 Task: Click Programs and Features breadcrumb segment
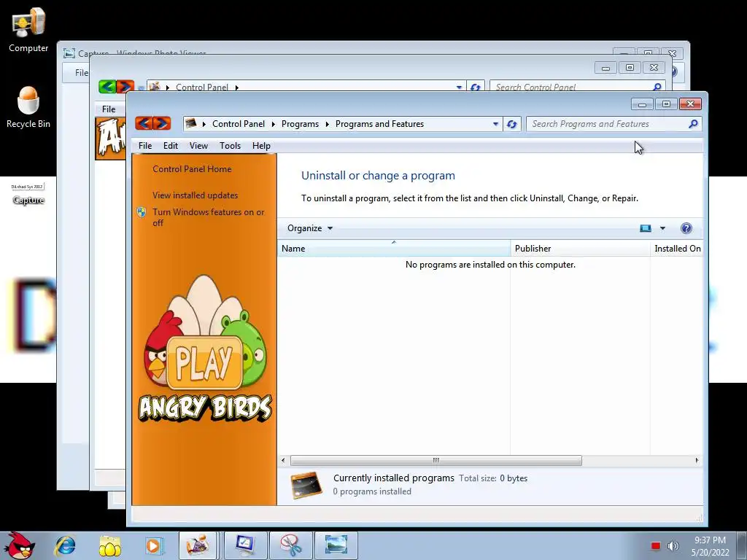click(x=379, y=124)
